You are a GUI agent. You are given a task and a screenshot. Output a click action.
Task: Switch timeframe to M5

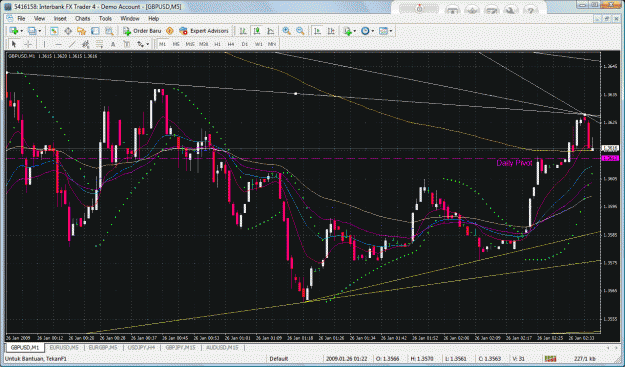tap(176, 44)
